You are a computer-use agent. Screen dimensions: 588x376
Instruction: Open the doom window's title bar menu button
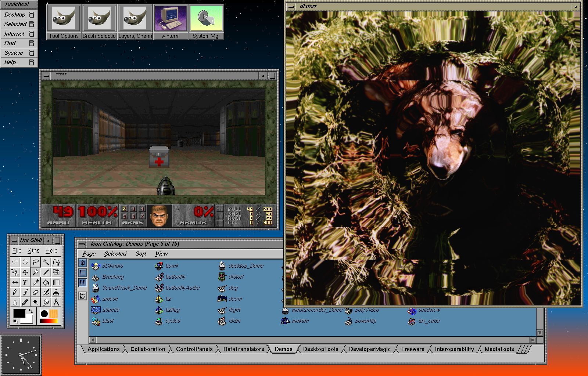coord(46,76)
